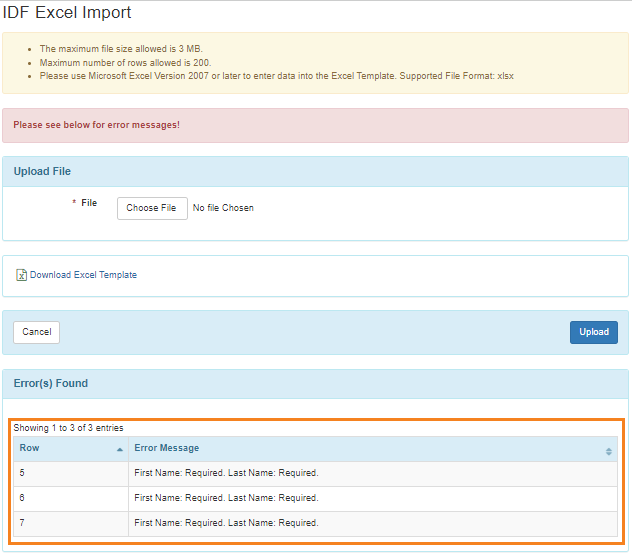
Task: Select the row number 5 cell
Action: click(x=71, y=473)
